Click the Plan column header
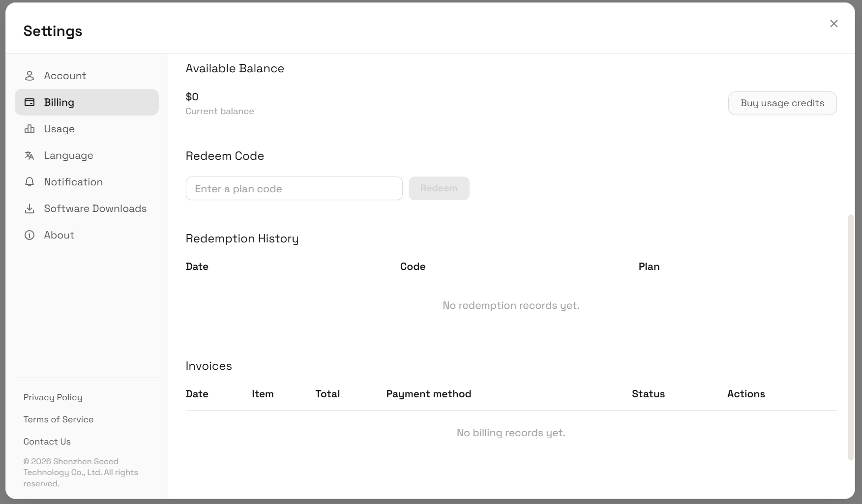 point(649,267)
